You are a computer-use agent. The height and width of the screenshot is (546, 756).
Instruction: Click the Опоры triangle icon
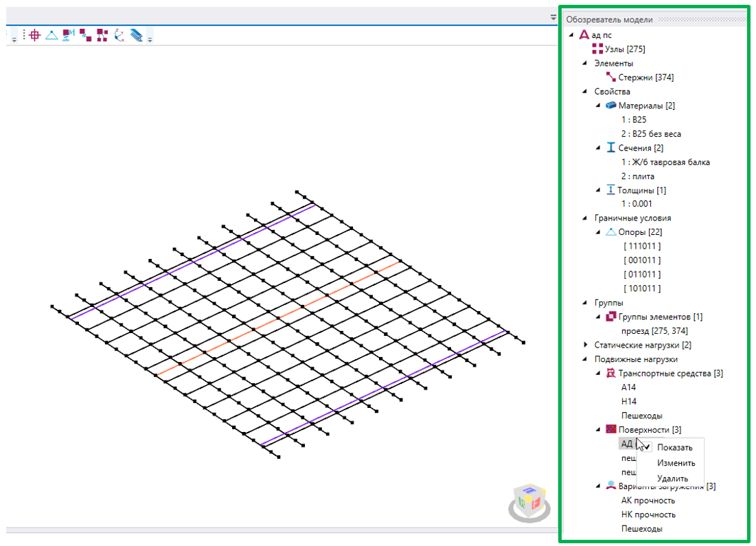611,232
